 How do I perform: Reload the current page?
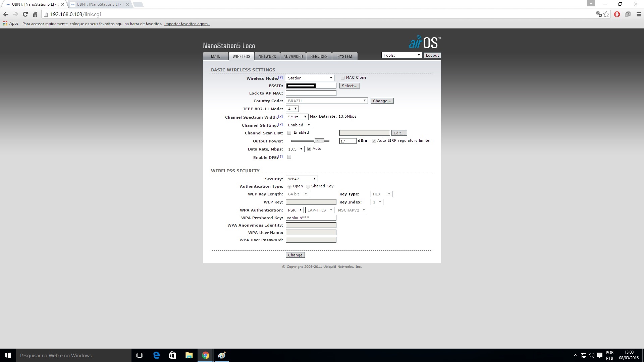pyautogui.click(x=25, y=14)
